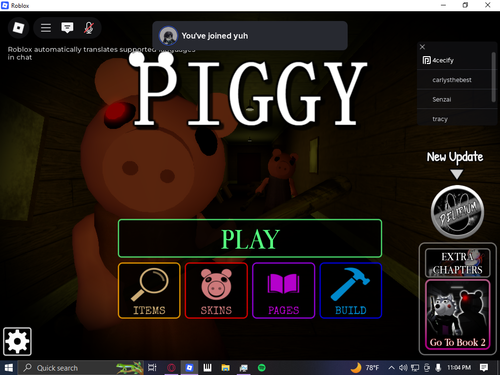
Task: Click the 'New Update' label
Action: pos(455,157)
